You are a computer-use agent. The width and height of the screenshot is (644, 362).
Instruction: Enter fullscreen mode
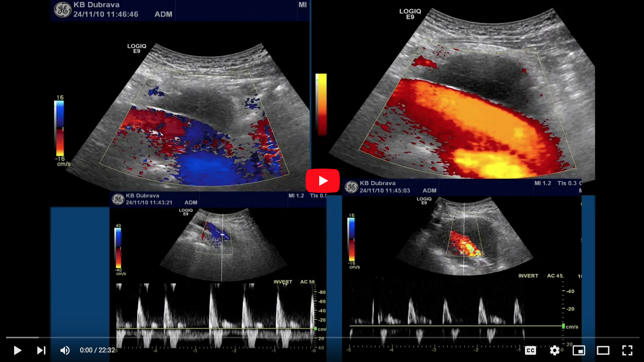click(x=627, y=350)
